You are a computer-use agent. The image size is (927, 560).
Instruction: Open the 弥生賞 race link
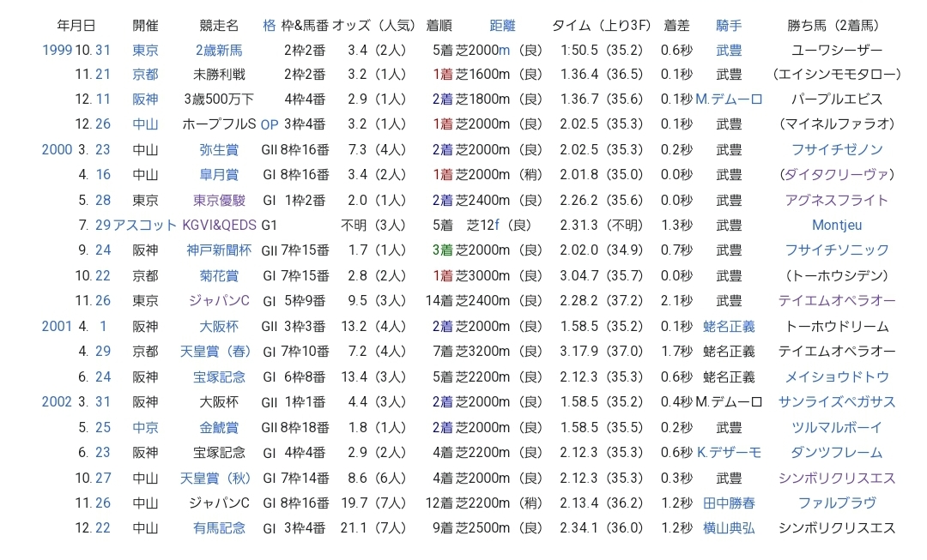coord(219,149)
